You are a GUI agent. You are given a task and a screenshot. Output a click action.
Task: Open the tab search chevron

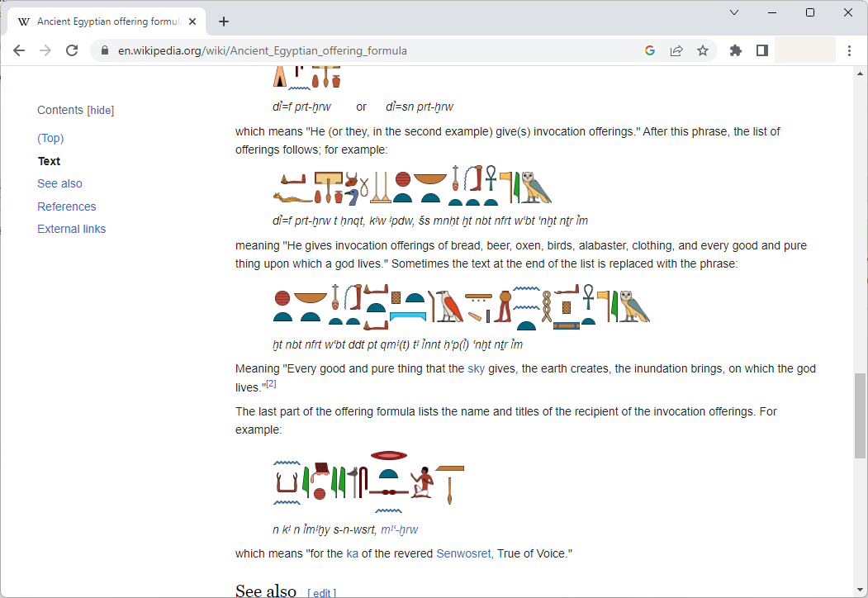pyautogui.click(x=733, y=12)
